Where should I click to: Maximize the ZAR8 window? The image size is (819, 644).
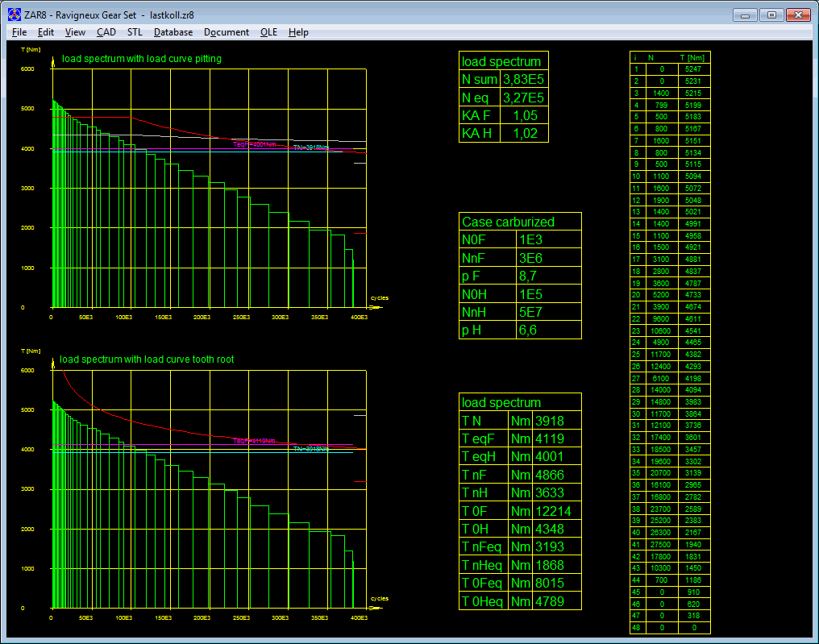tap(771, 15)
